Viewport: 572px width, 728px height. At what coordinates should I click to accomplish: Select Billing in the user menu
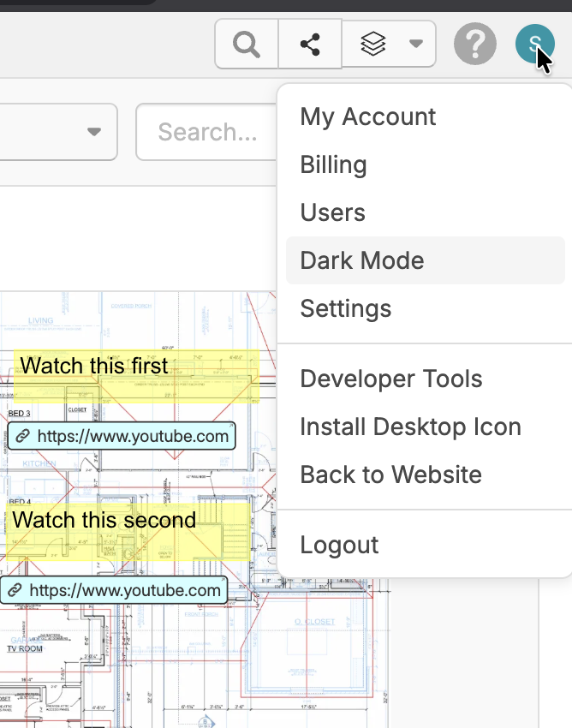[x=333, y=165]
